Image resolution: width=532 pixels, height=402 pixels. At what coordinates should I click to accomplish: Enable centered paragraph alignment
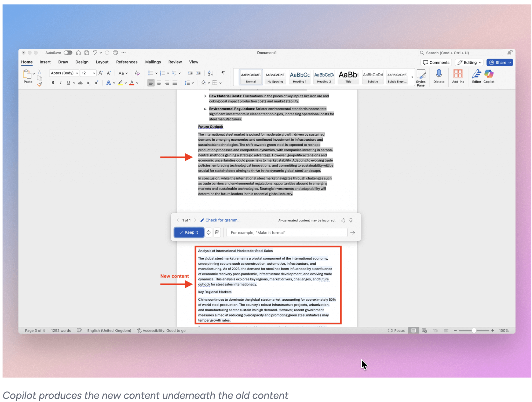coord(159,83)
